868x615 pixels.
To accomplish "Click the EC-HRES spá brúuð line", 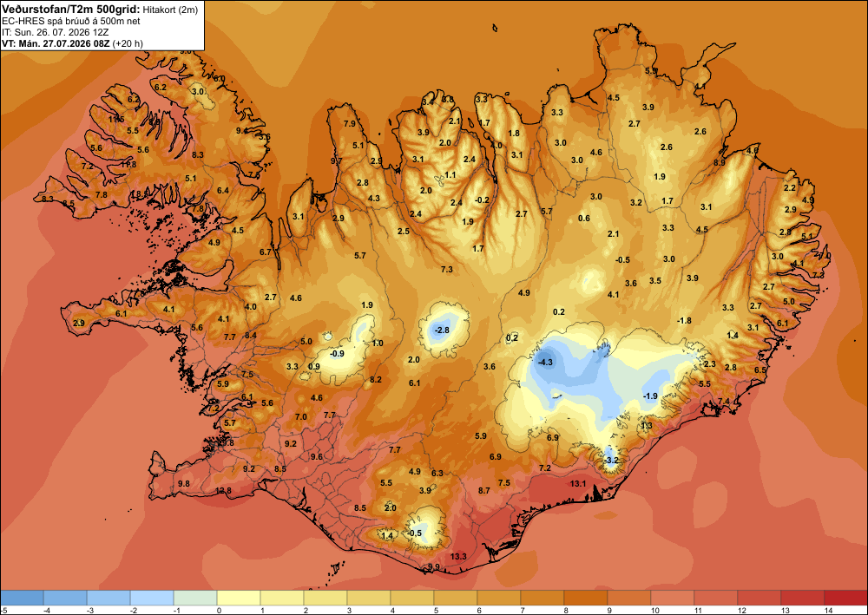I will click(x=71, y=21).
